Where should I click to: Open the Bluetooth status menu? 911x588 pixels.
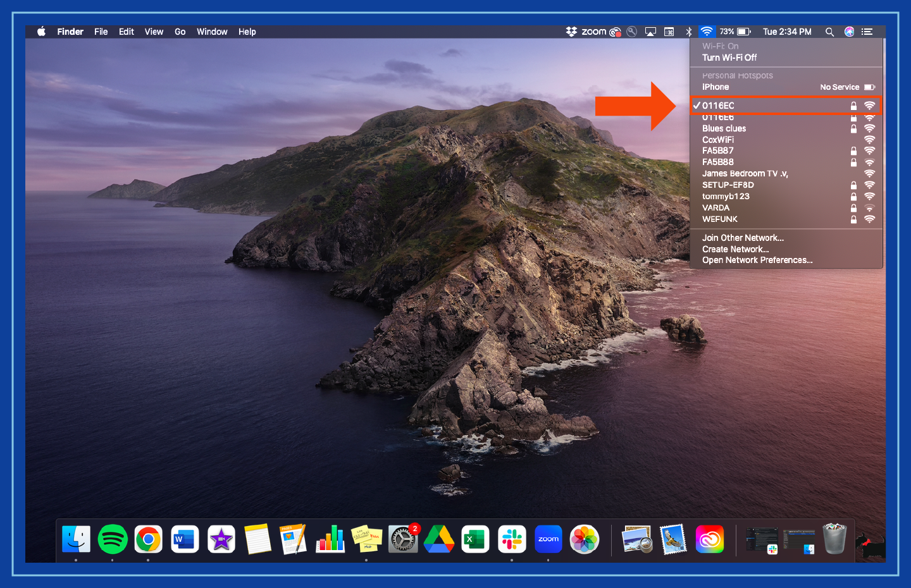coord(688,31)
